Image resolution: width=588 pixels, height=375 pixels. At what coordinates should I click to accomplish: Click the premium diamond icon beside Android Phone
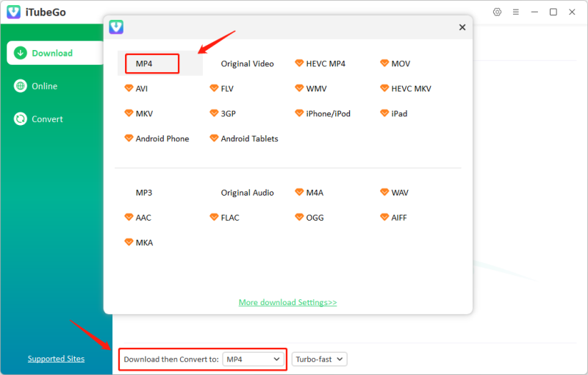pos(129,138)
